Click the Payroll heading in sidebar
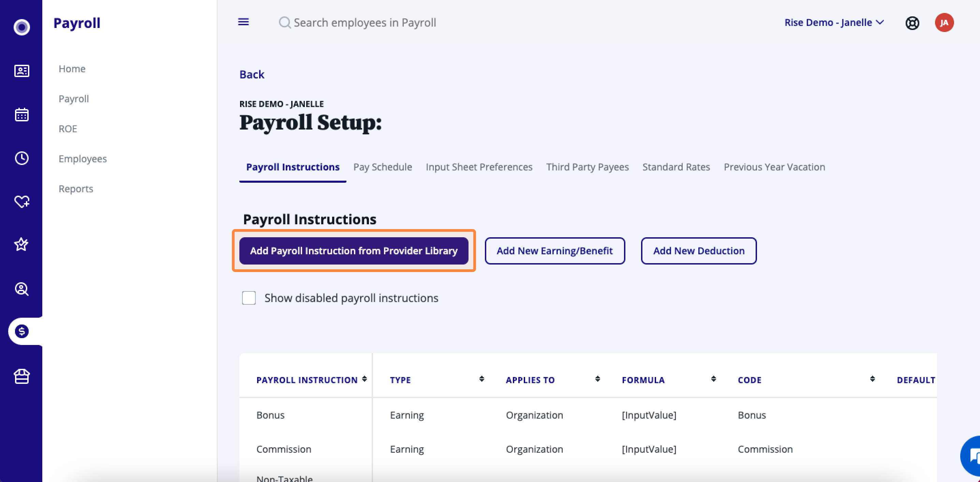 click(77, 23)
